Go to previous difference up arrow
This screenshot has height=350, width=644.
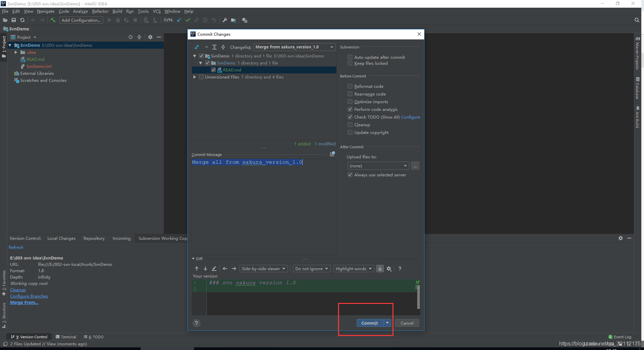coord(197,269)
